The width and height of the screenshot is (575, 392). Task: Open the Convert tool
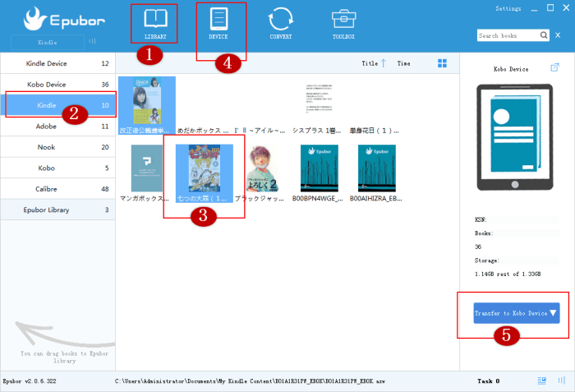point(281,24)
